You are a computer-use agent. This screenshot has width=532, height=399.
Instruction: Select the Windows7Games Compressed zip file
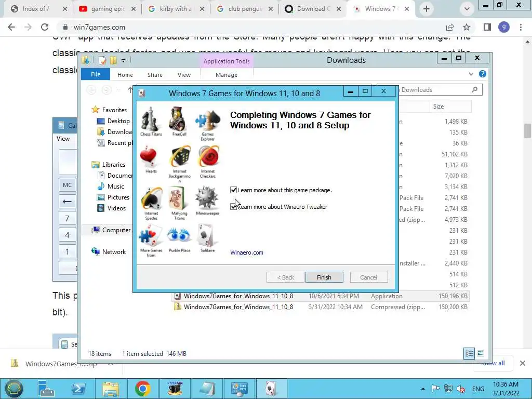pyautogui.click(x=321, y=307)
